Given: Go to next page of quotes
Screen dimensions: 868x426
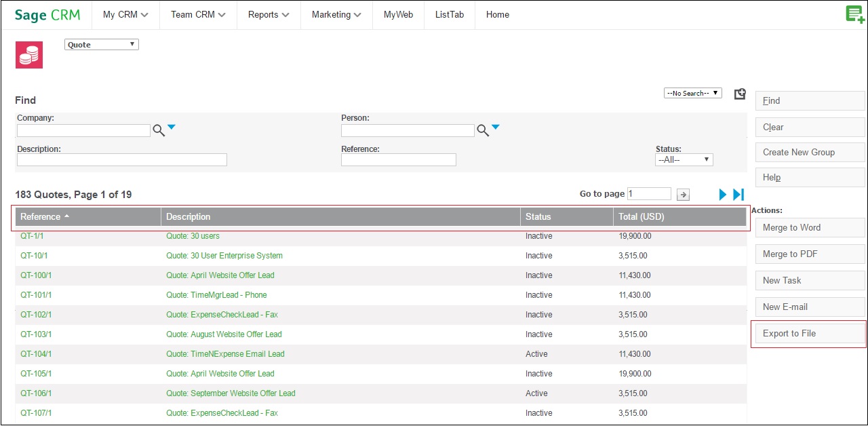Looking at the screenshot, I should click(x=723, y=195).
